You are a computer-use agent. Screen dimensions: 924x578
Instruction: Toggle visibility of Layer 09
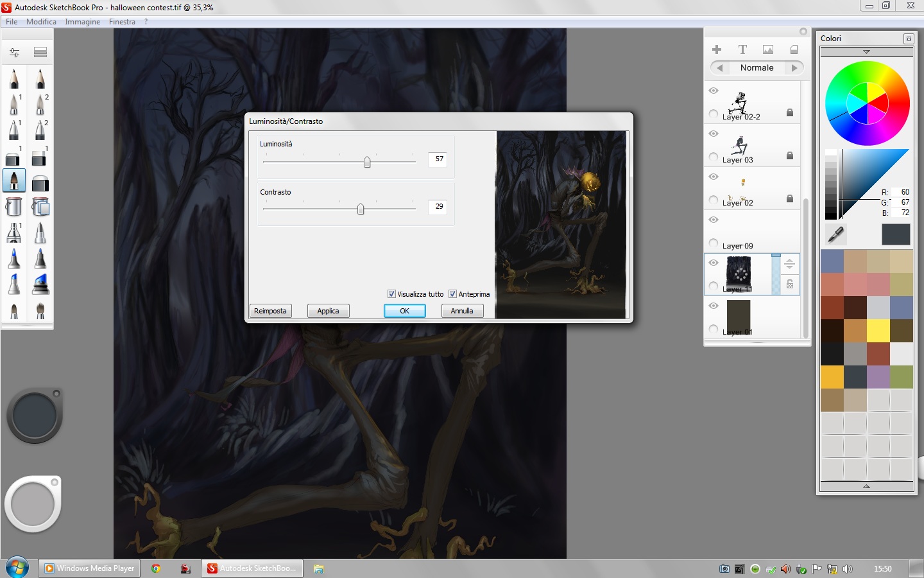714,220
